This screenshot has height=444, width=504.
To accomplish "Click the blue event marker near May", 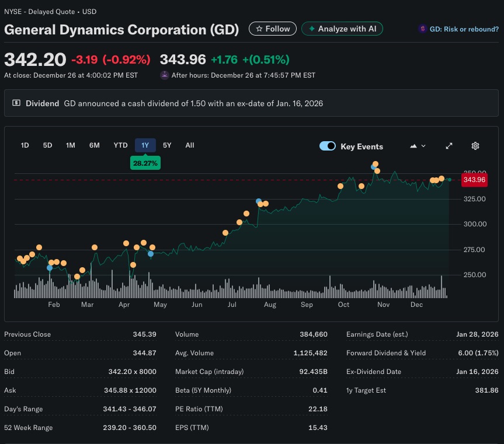I will pyautogui.click(x=151, y=254).
